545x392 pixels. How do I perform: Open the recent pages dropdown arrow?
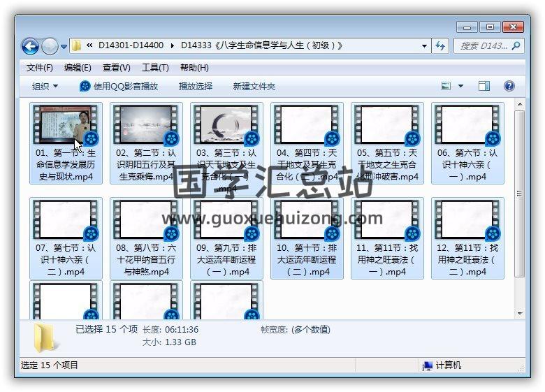pos(64,47)
